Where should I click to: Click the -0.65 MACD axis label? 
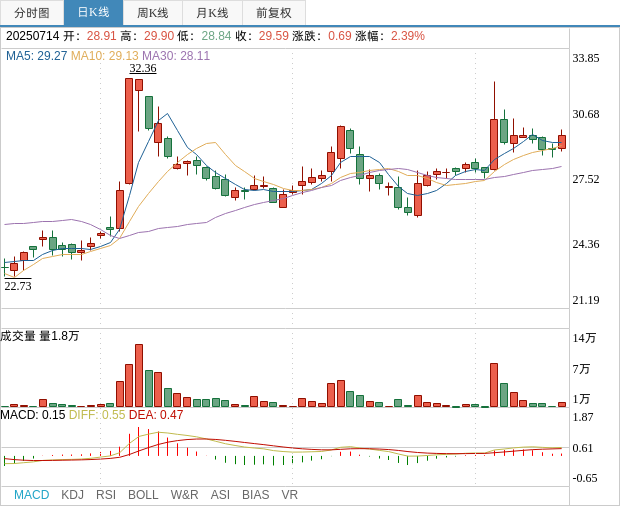pos(585,478)
